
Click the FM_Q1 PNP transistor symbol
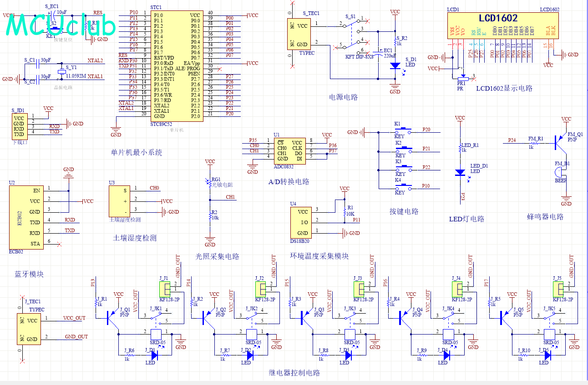(561, 143)
